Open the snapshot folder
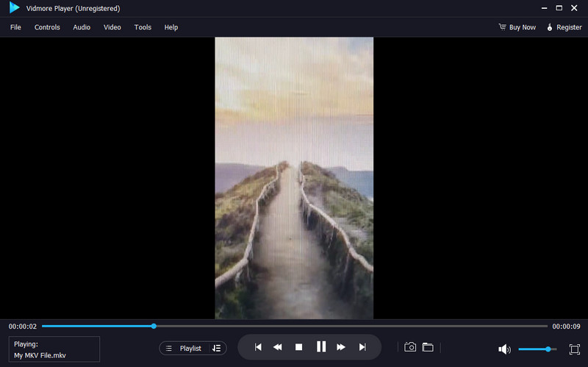Screen dimensions: 588x367 428,347
